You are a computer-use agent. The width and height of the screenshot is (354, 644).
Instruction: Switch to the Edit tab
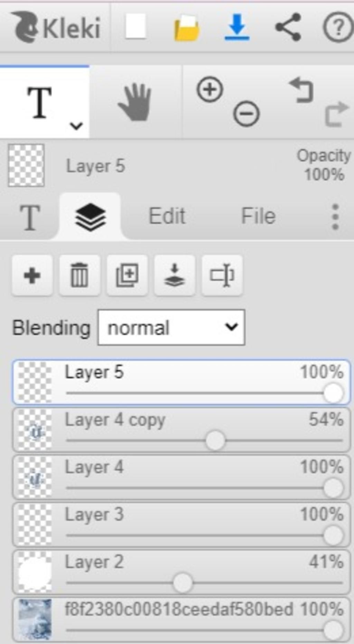tap(167, 216)
